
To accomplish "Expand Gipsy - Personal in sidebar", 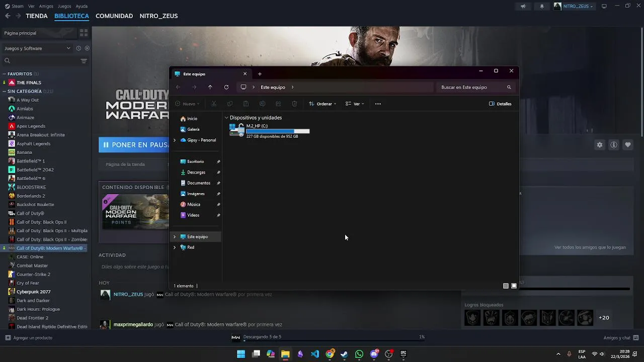I will [x=175, y=140].
